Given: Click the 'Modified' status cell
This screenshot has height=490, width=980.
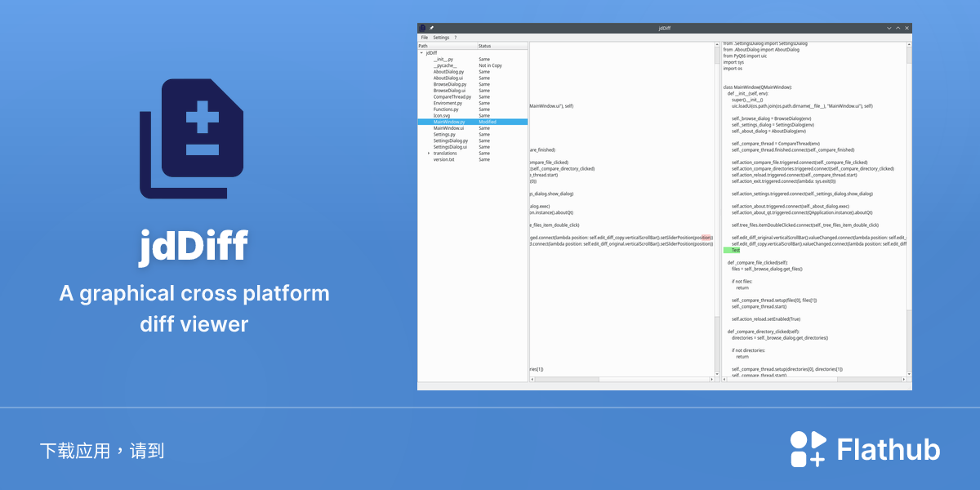Looking at the screenshot, I should coord(488,122).
